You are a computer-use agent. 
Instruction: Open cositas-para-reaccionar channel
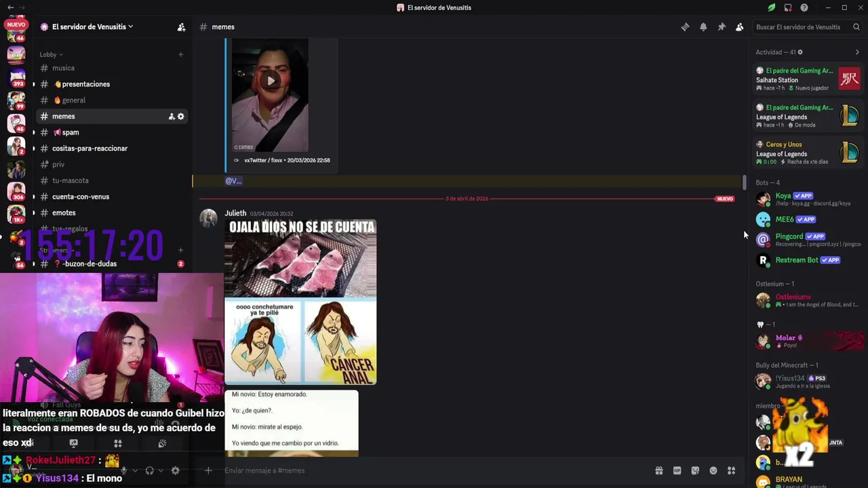[x=112, y=148]
